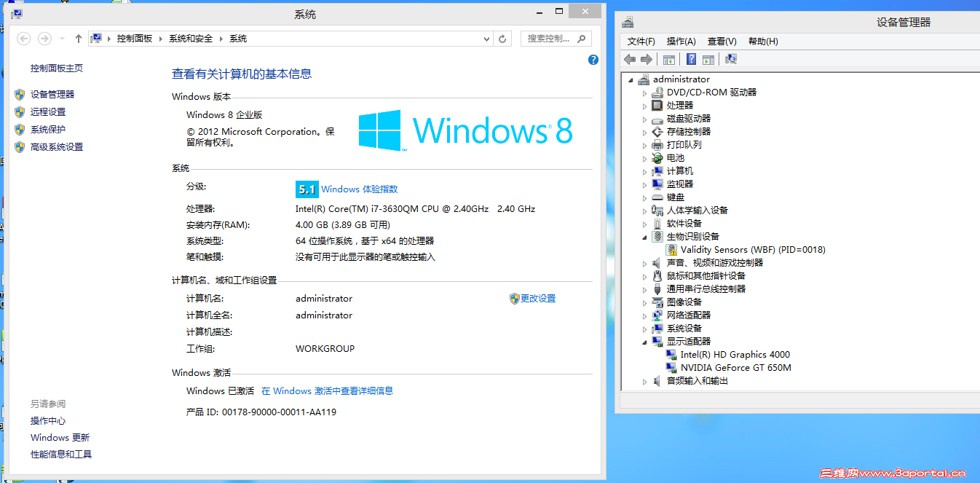Expand 磁盘驱动器 node in device tree
This screenshot has height=483, width=980.
(644, 119)
